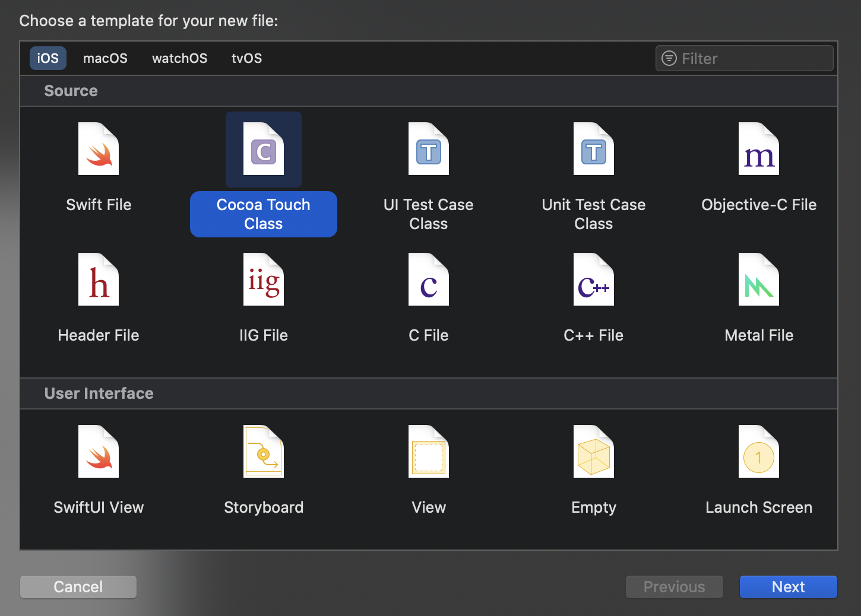Click the Previous button
Viewport: 861px width, 616px height.
click(675, 587)
